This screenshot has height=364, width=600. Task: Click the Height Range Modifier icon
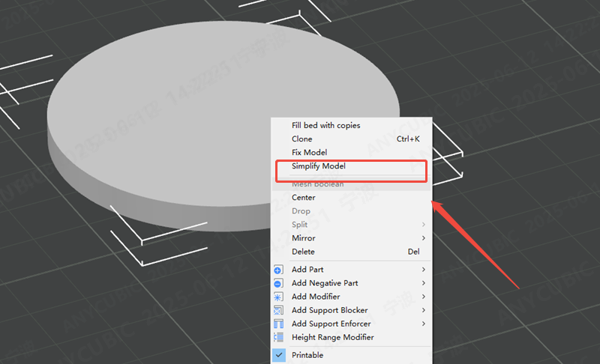click(278, 337)
